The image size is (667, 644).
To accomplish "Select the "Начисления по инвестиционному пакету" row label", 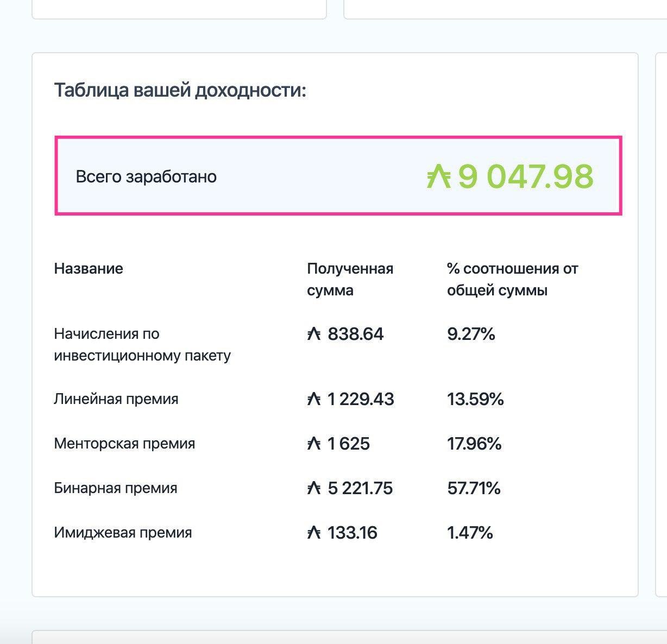I will (142, 344).
